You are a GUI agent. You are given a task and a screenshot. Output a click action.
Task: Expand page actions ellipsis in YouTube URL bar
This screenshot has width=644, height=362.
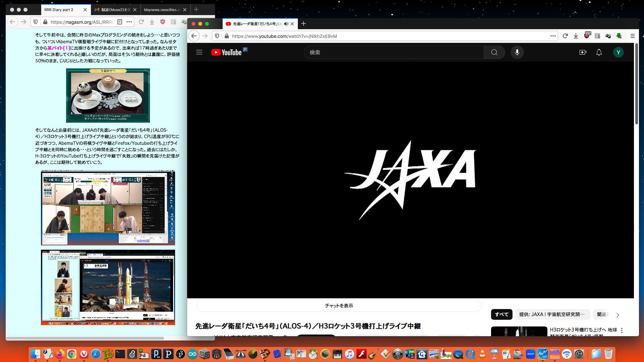coord(553,36)
